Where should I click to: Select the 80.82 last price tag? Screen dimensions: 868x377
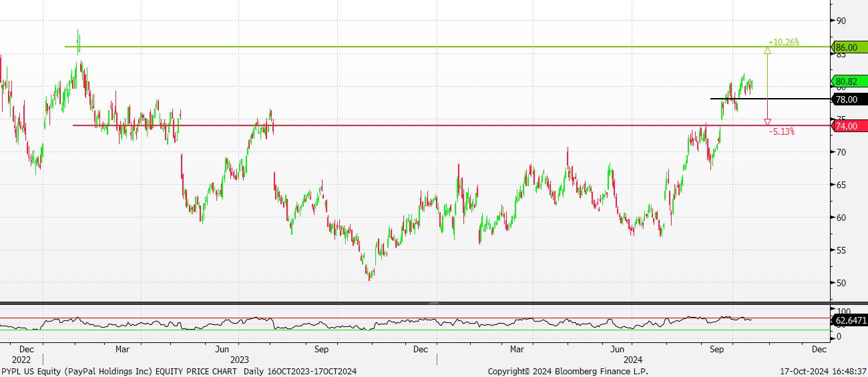(849, 82)
